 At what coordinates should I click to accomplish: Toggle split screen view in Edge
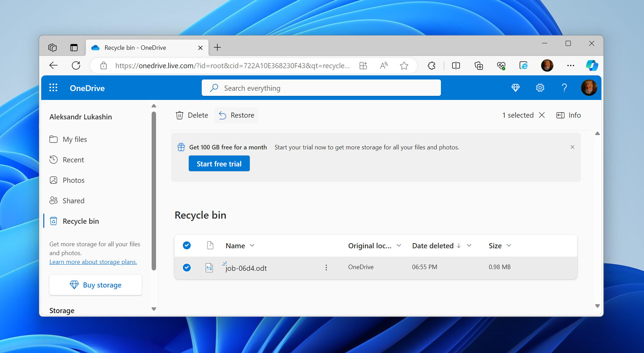[456, 65]
